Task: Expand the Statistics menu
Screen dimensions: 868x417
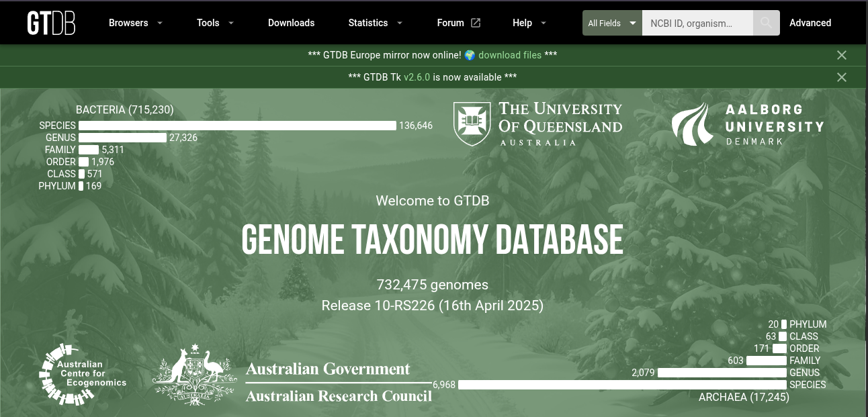Action: [x=375, y=23]
